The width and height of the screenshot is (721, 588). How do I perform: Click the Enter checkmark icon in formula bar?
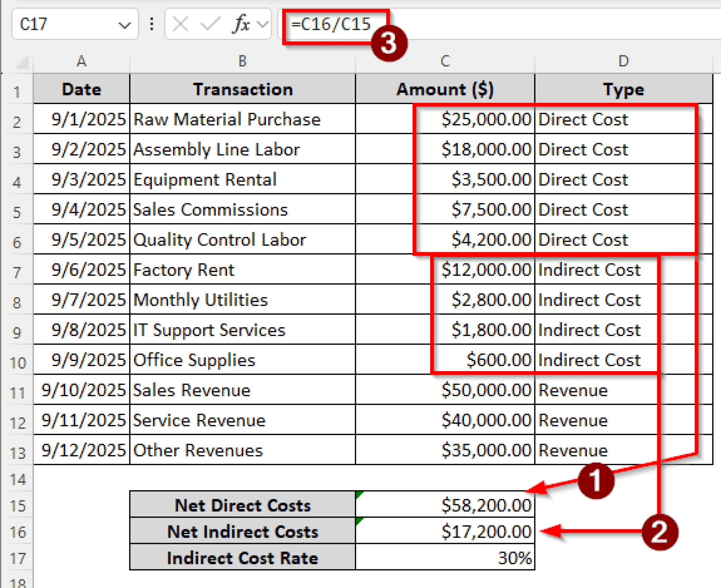coord(210,24)
